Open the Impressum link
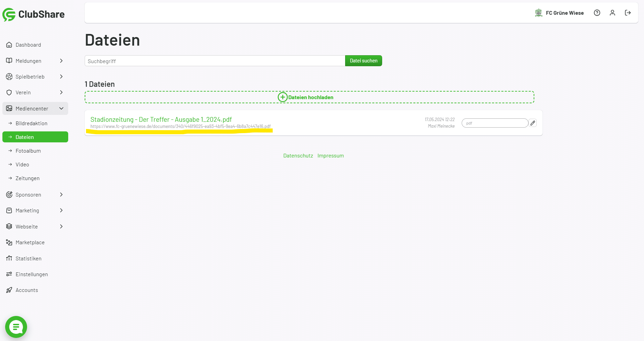This screenshot has width=644, height=341. click(x=330, y=156)
